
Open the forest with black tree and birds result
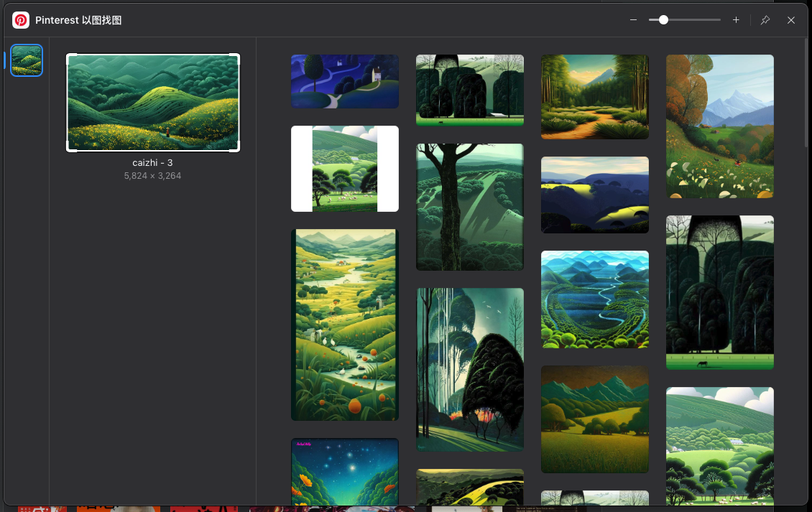(x=470, y=370)
